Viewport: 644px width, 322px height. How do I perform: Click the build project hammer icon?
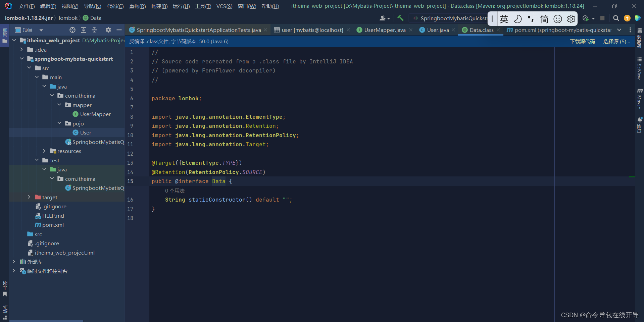pos(400,18)
